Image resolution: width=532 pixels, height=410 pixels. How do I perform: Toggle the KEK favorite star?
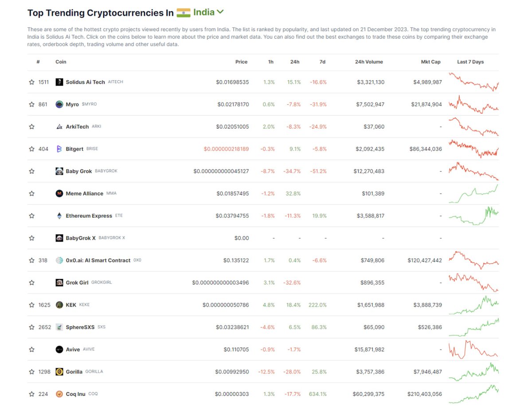click(31, 305)
